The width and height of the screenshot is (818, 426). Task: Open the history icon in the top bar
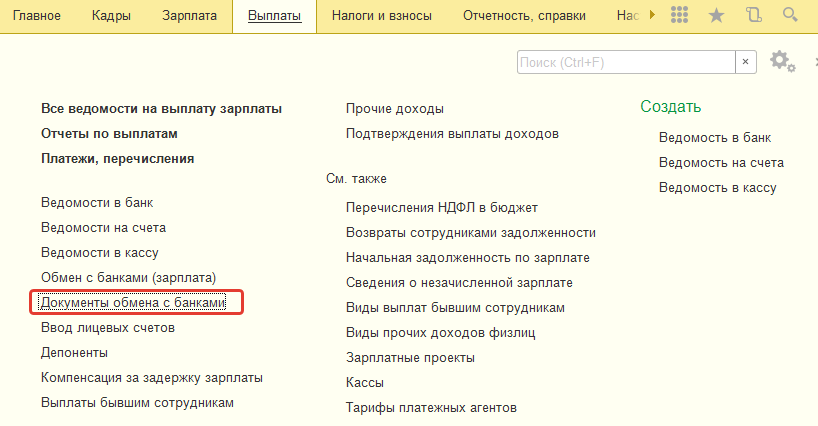[x=753, y=15]
